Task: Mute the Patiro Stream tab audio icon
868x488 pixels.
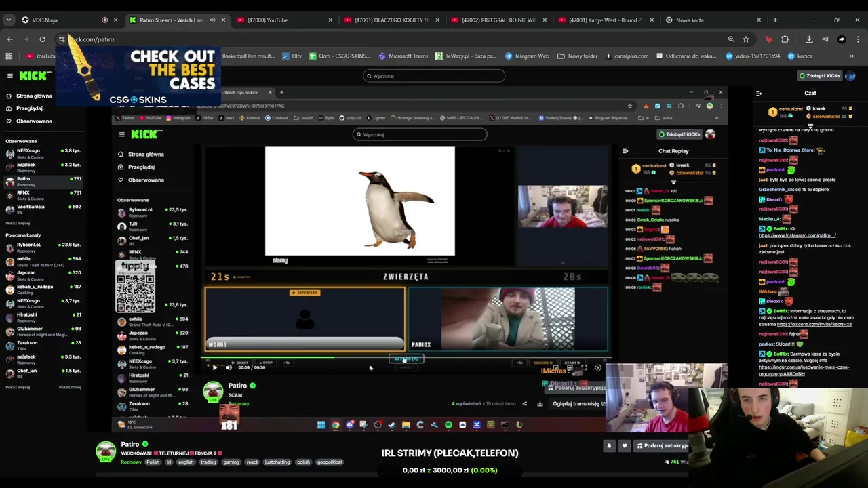Action: (x=212, y=20)
